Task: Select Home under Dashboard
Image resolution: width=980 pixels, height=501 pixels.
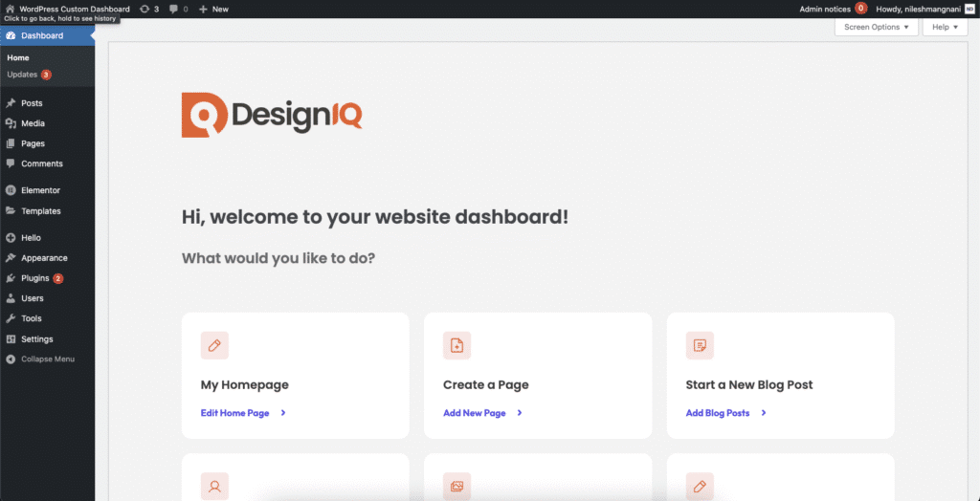Action: click(18, 57)
